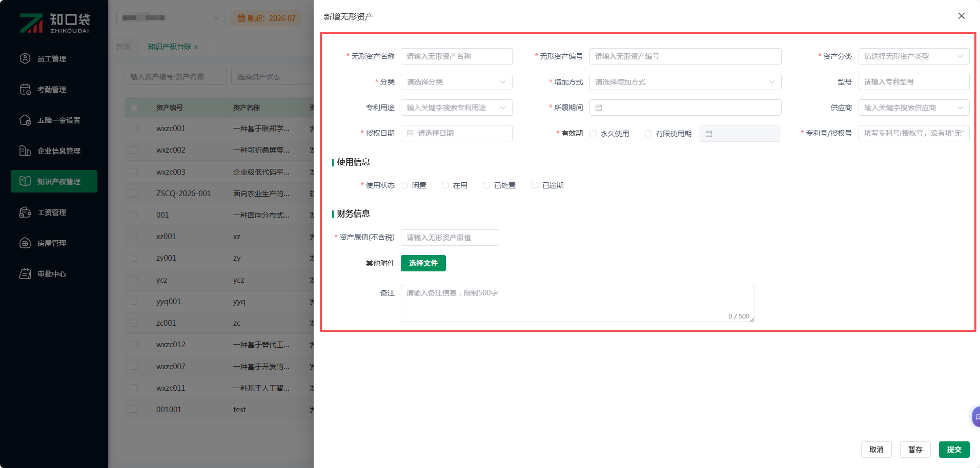980x468 pixels.
Task: Click the asset search input in background page
Action: point(176,77)
